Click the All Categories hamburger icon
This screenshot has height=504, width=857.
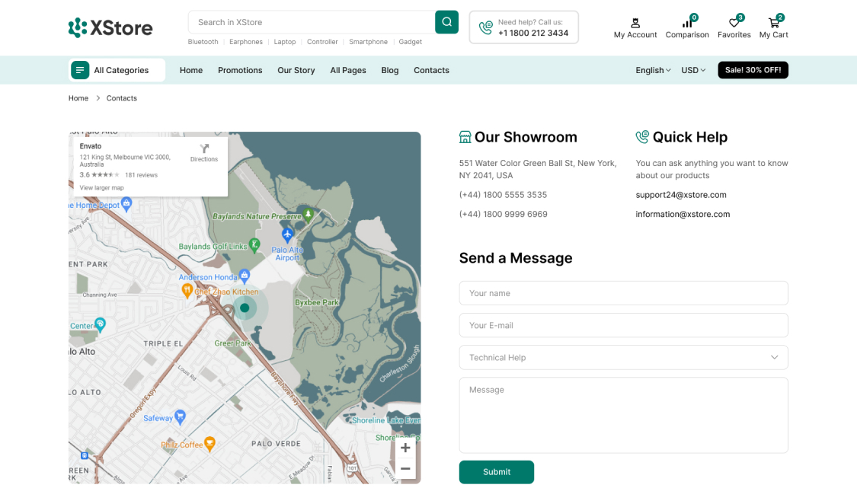pyautogui.click(x=80, y=70)
